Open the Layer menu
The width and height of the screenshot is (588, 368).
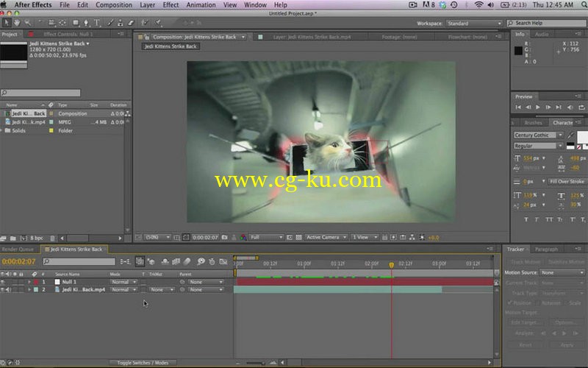148,5
